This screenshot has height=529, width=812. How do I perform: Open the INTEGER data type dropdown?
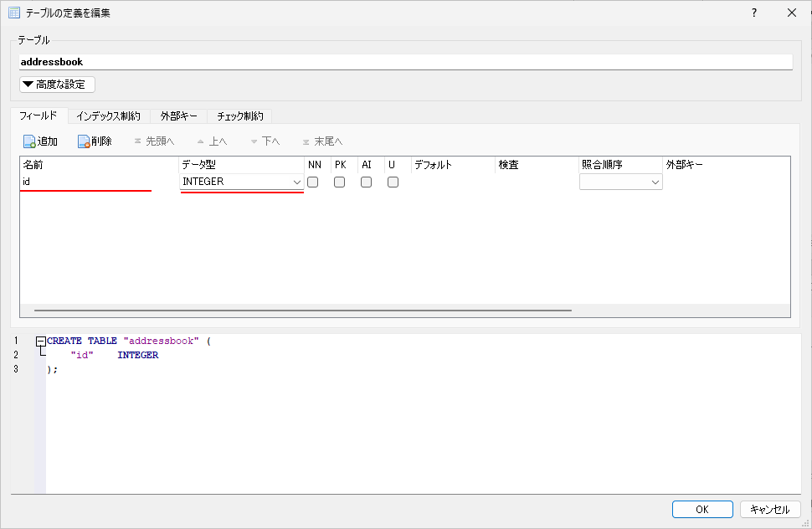(296, 182)
